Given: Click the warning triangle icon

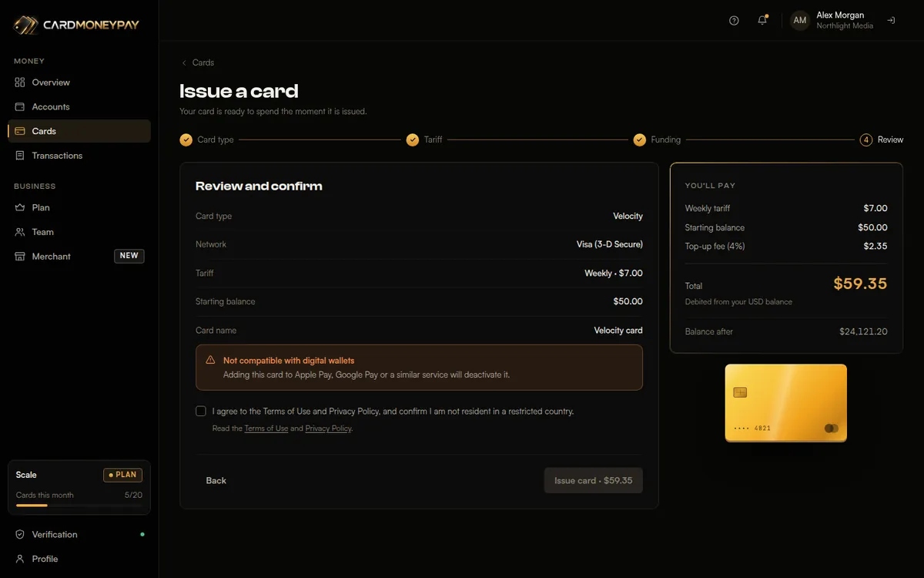Looking at the screenshot, I should click(x=210, y=360).
